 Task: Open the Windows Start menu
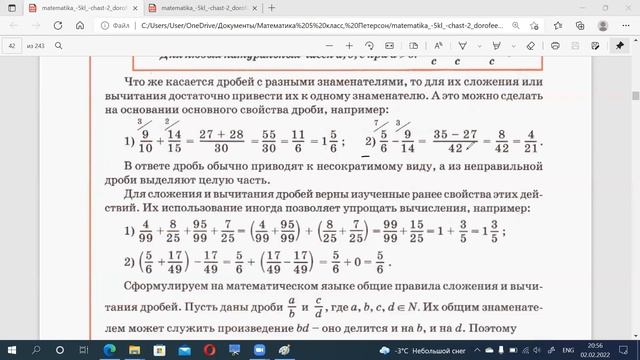[x=12, y=350]
